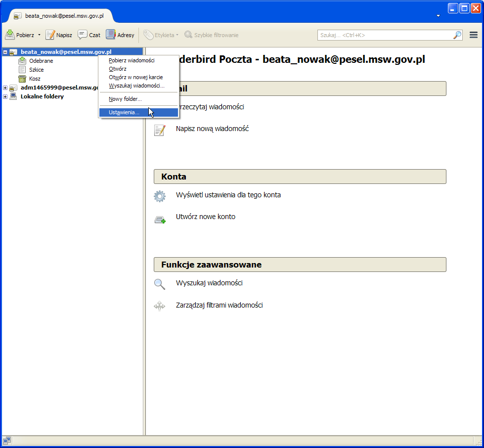The height and width of the screenshot is (448, 484).
Task: Choose Pobierz wiadomości from context menu
Action: tap(138, 60)
